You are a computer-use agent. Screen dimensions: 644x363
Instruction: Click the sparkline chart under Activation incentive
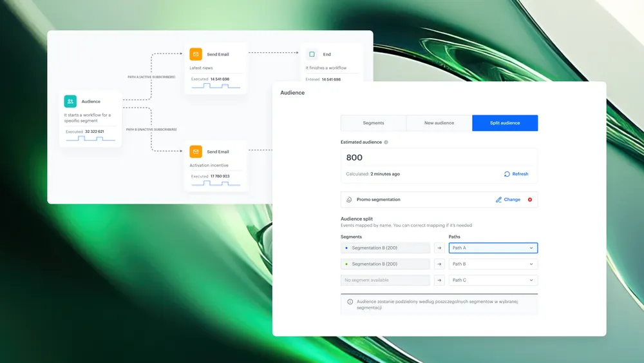[216, 183]
